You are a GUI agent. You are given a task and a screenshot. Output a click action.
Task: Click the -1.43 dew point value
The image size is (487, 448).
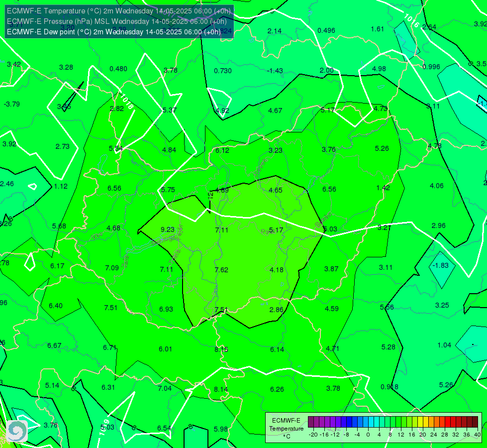click(x=275, y=71)
